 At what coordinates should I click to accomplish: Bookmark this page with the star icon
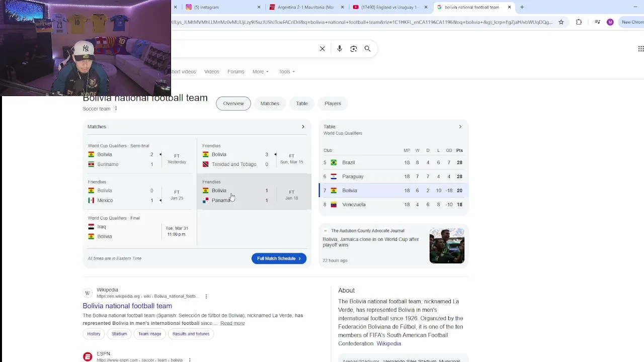[561, 22]
